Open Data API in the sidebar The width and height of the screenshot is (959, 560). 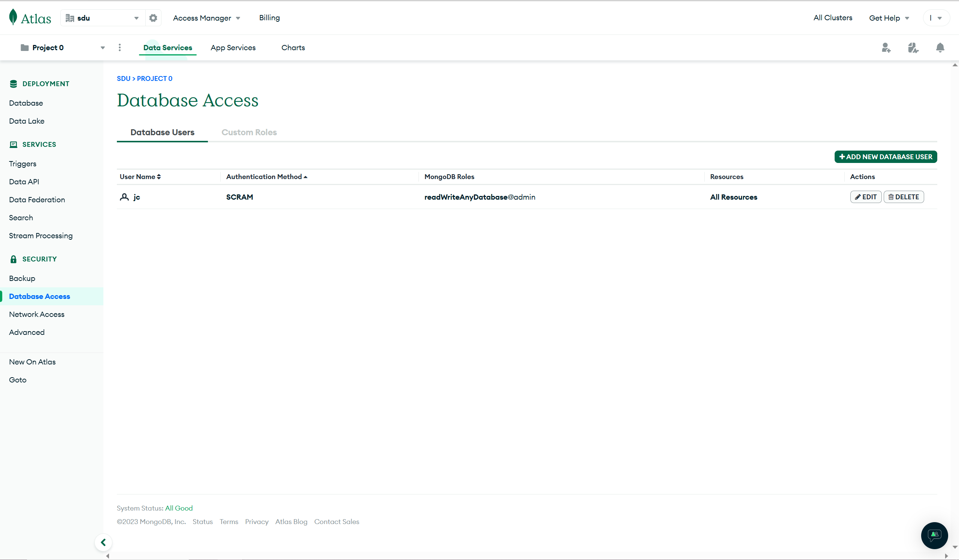[24, 181]
